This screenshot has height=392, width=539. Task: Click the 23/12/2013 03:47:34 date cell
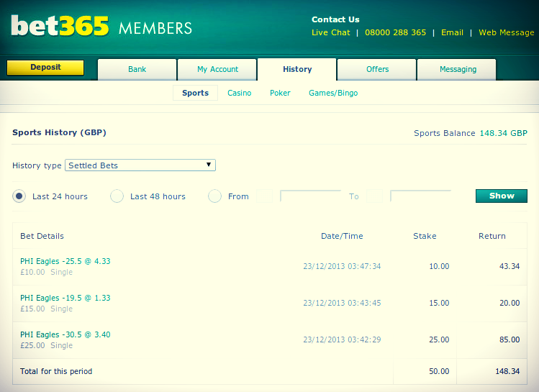point(342,266)
